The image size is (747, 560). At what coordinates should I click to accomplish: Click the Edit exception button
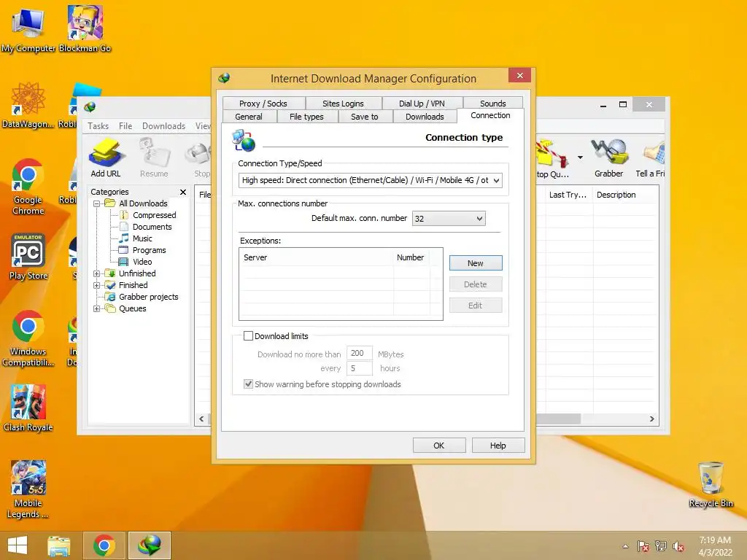[x=476, y=306]
